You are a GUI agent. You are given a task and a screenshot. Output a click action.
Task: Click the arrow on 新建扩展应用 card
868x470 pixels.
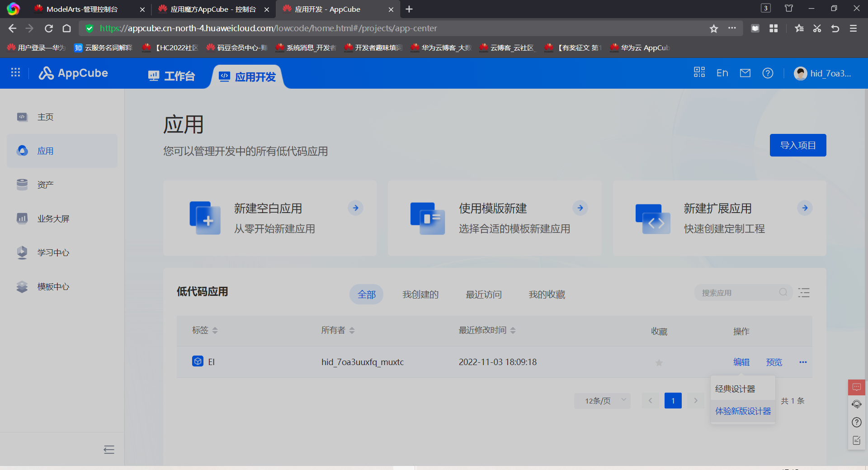(805, 208)
